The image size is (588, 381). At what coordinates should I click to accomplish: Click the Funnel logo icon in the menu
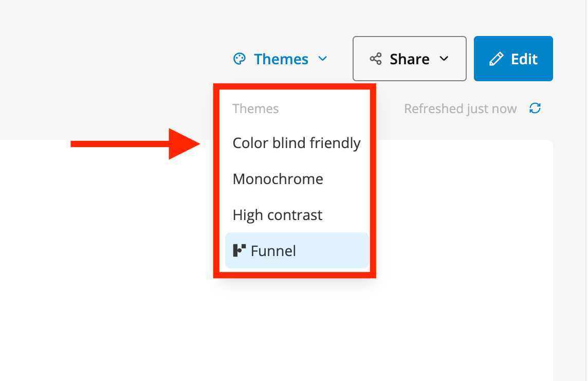tap(239, 250)
